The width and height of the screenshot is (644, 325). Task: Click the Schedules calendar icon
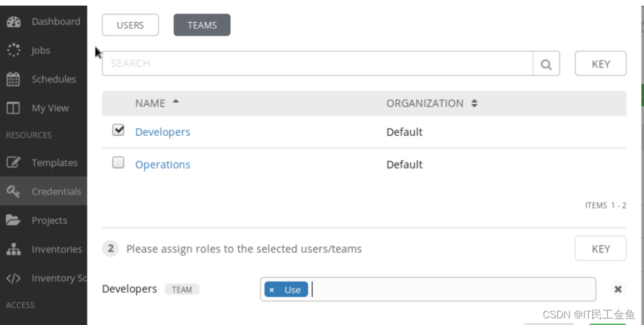[13, 80]
